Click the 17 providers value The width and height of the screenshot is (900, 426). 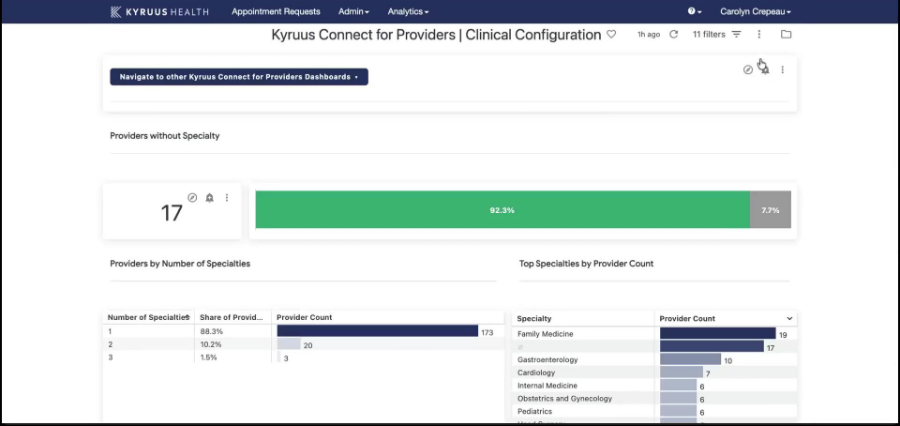point(171,214)
